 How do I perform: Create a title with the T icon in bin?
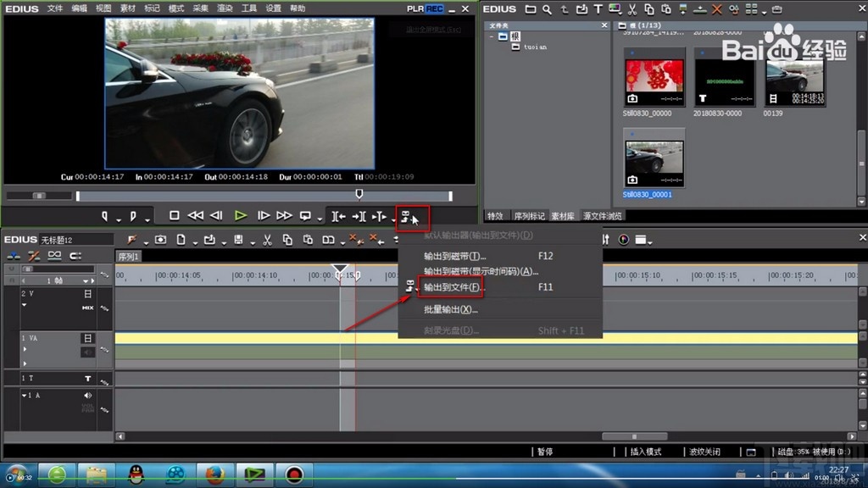[x=598, y=8]
